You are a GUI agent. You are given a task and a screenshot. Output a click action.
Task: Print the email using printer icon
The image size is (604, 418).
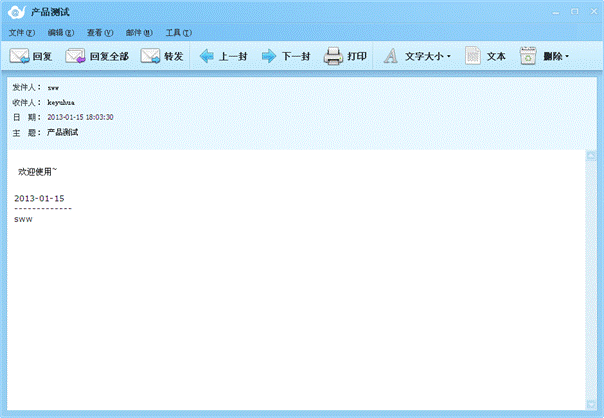[333, 57]
